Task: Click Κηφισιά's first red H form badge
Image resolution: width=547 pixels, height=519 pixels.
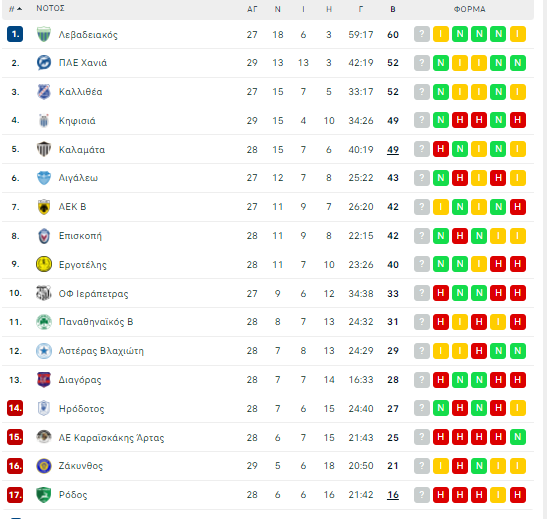Action: point(460,120)
